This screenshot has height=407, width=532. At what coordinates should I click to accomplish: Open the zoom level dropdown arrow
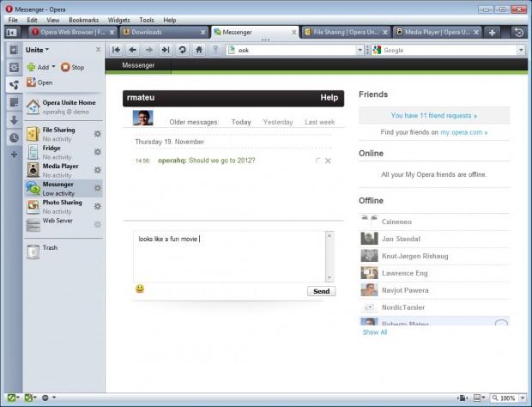(523, 398)
